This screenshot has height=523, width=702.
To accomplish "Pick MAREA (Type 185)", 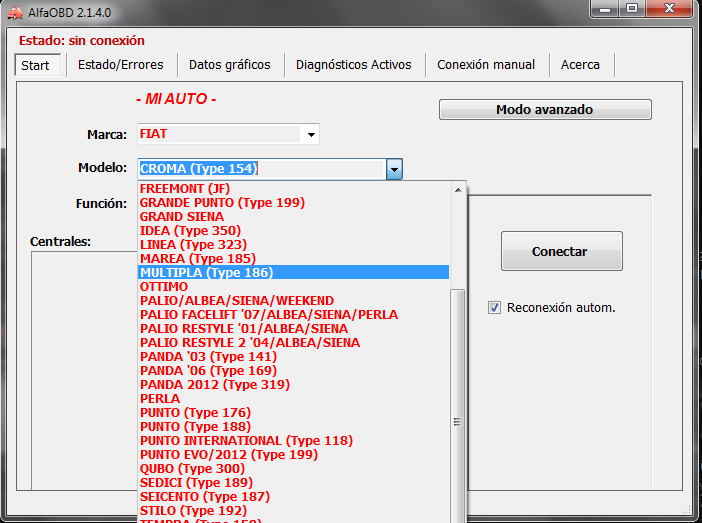I will (x=293, y=258).
